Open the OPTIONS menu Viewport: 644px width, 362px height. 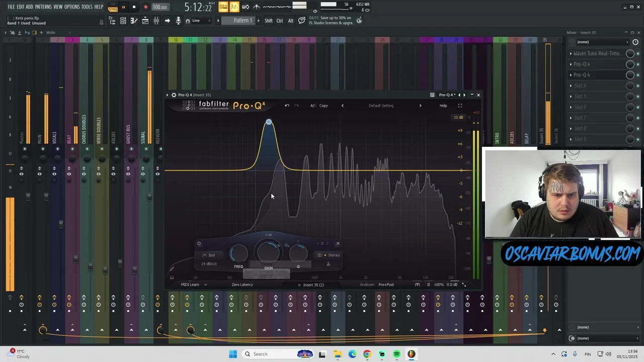coord(72,7)
